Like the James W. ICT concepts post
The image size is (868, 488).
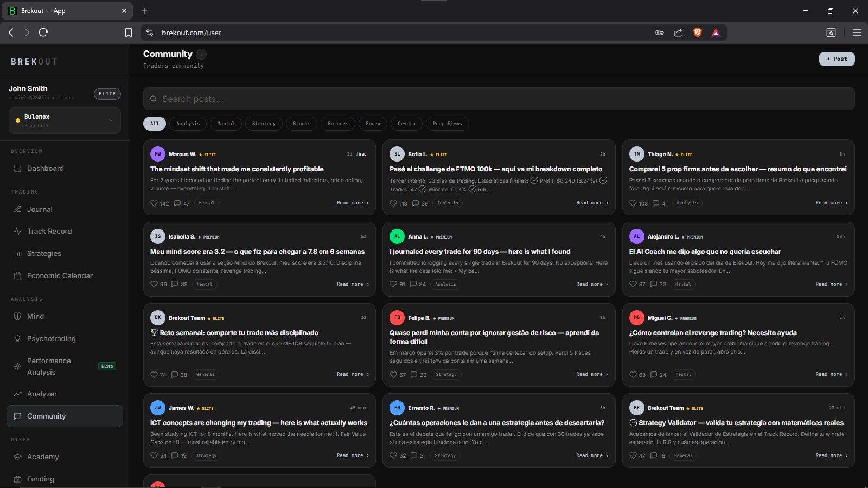click(x=154, y=455)
